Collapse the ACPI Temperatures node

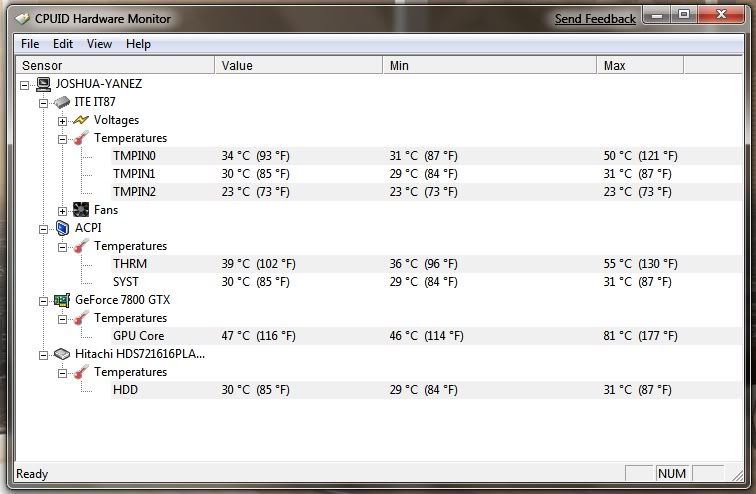[62, 247]
